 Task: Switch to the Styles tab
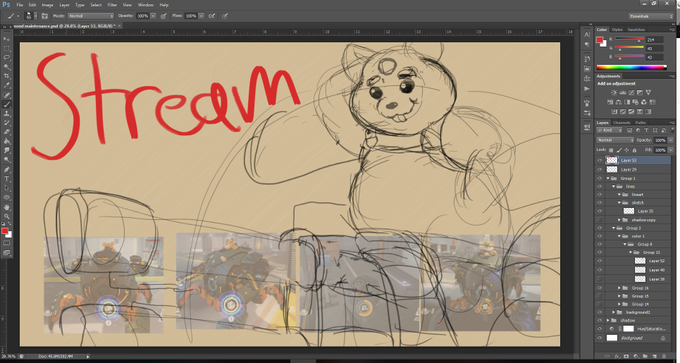click(616, 29)
